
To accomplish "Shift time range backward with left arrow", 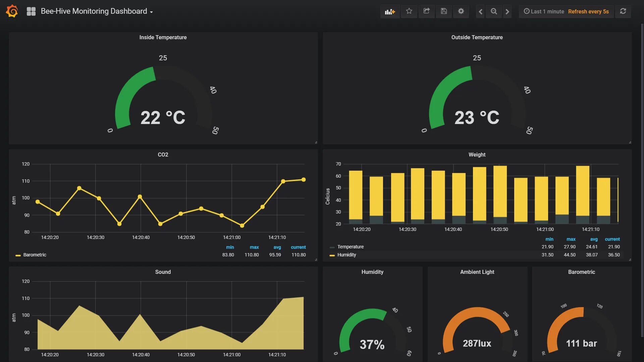I will tap(480, 11).
